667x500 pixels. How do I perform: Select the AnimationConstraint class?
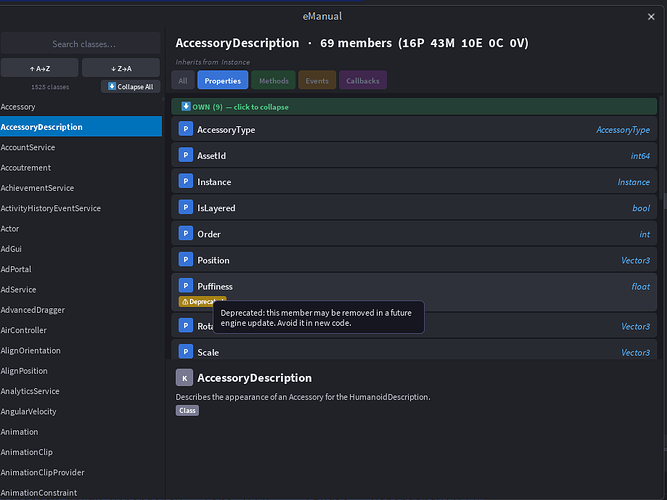[81, 492]
